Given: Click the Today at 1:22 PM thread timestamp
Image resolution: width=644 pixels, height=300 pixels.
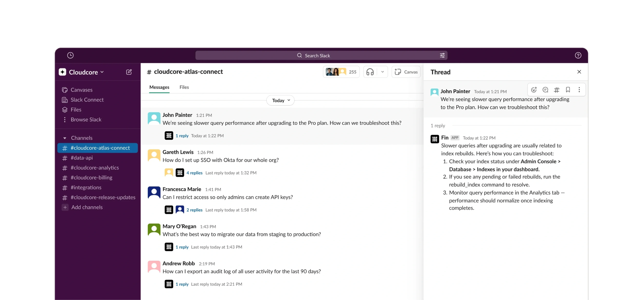Looking at the screenshot, I should click(479, 138).
